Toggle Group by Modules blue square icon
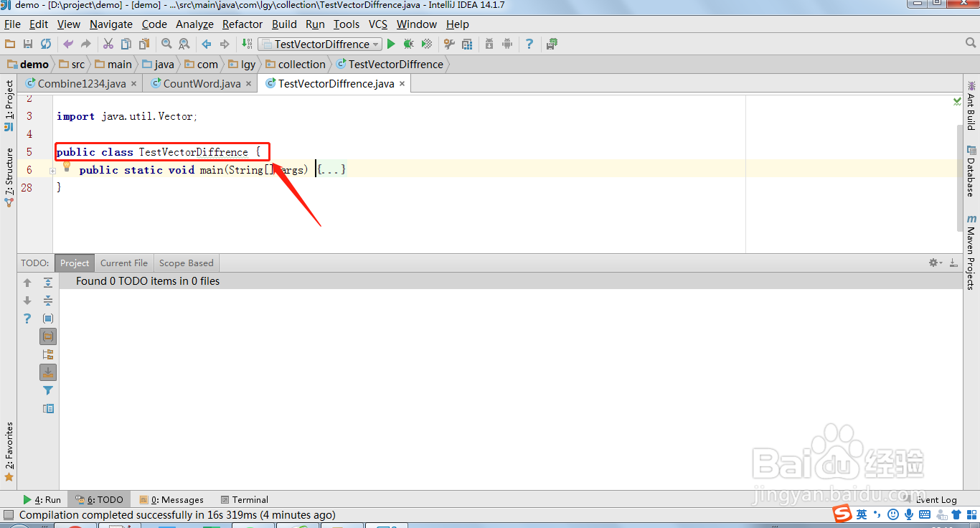980x528 pixels. [x=48, y=319]
